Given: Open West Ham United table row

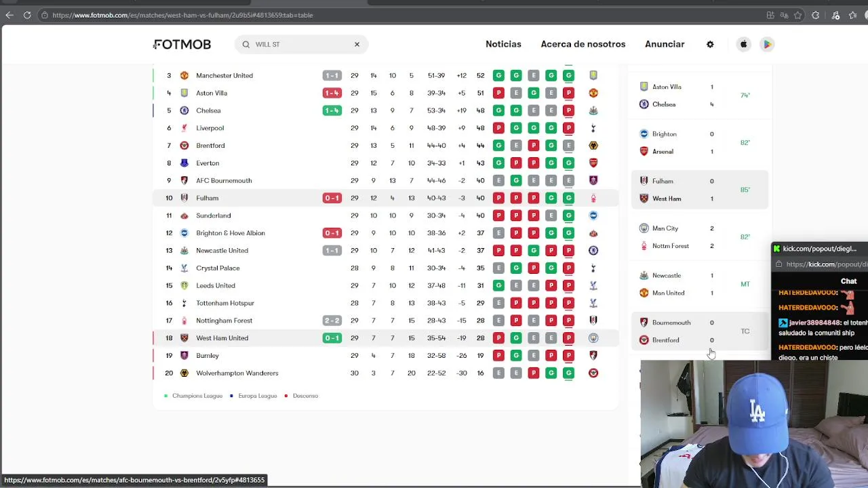Looking at the screenshot, I should click(386, 338).
